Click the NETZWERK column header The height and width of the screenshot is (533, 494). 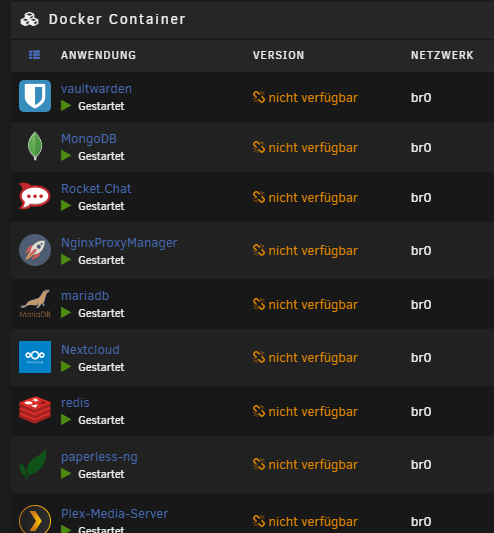(442, 55)
